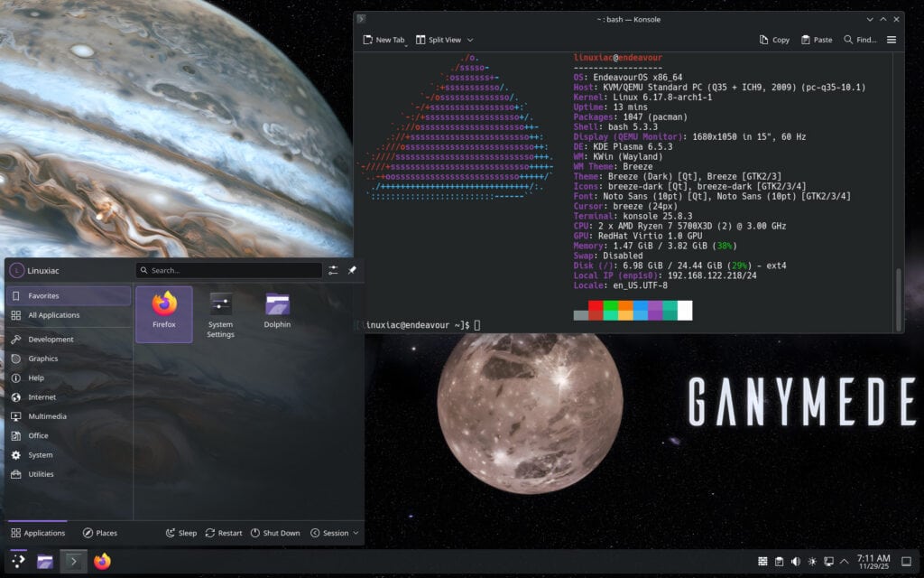
Task: Click the Restart button
Action: coord(223,533)
